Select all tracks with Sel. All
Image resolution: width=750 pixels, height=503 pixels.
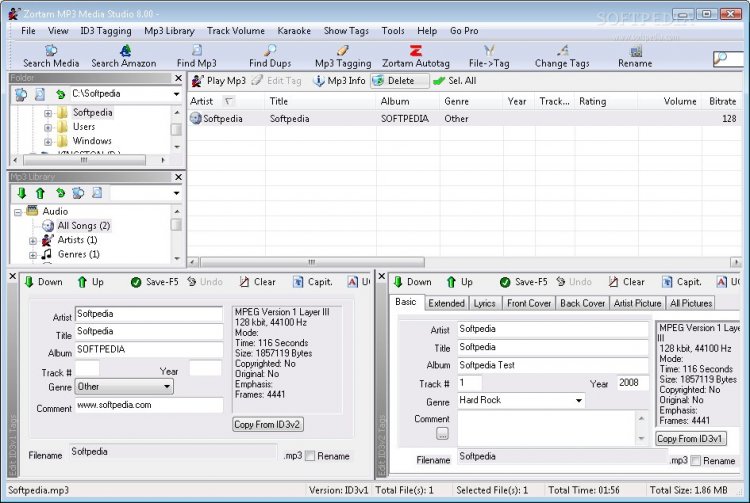[x=455, y=81]
